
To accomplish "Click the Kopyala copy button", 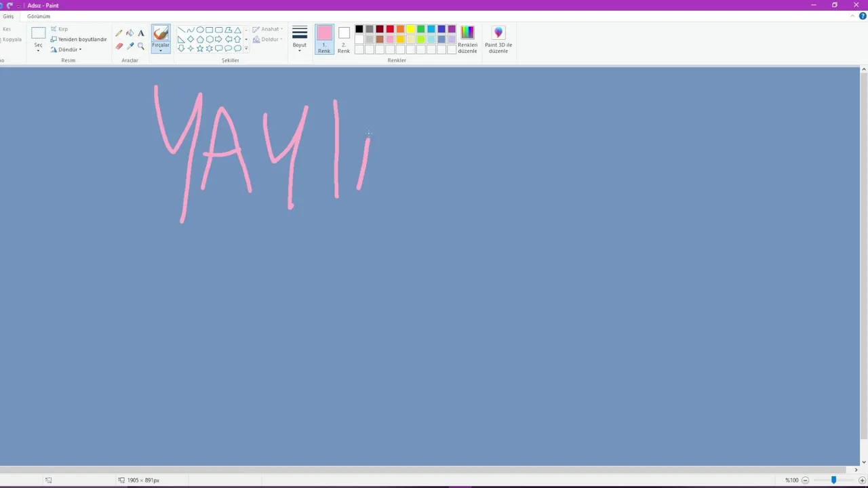I will [12, 39].
